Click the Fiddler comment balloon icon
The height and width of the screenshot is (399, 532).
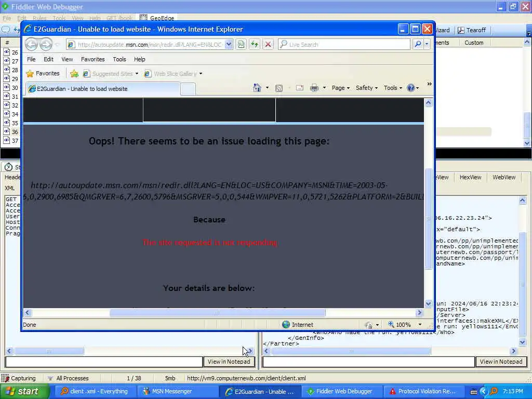click(6, 30)
